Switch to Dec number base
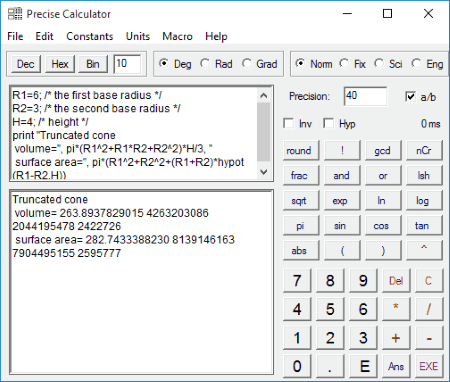 point(26,64)
